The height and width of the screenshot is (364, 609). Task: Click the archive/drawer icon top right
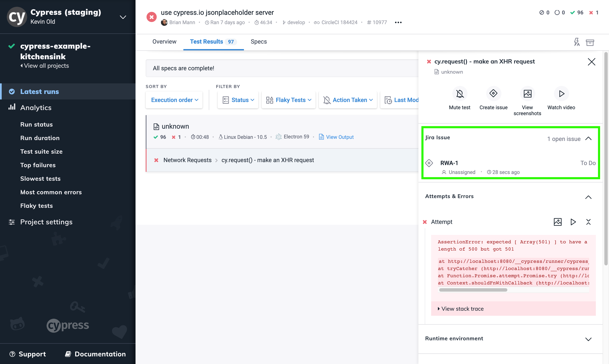pos(590,43)
